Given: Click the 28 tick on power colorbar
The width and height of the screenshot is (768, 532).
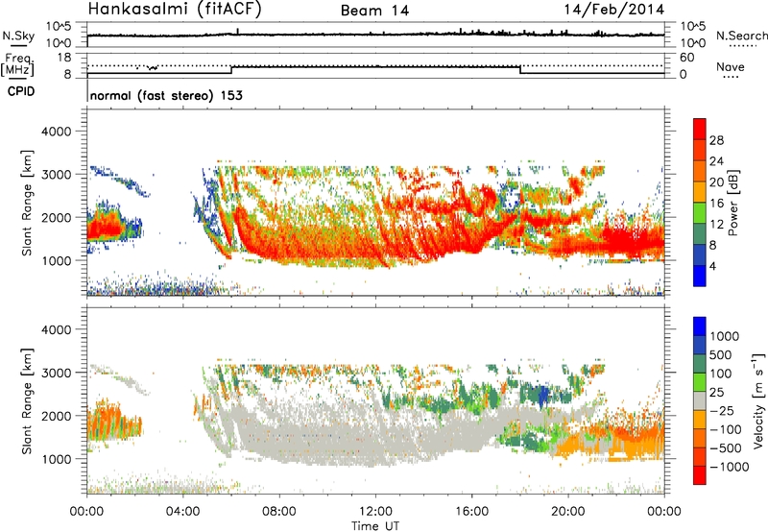Looking at the screenshot, I should click(716, 140).
